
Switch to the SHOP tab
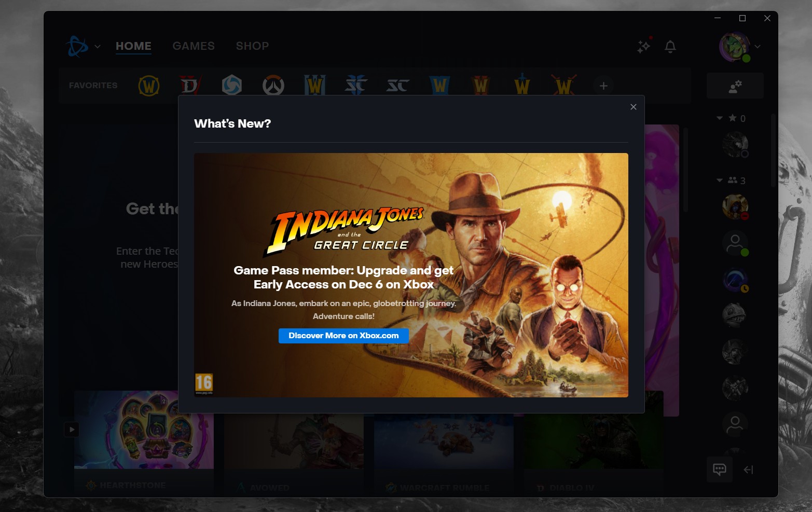(252, 46)
